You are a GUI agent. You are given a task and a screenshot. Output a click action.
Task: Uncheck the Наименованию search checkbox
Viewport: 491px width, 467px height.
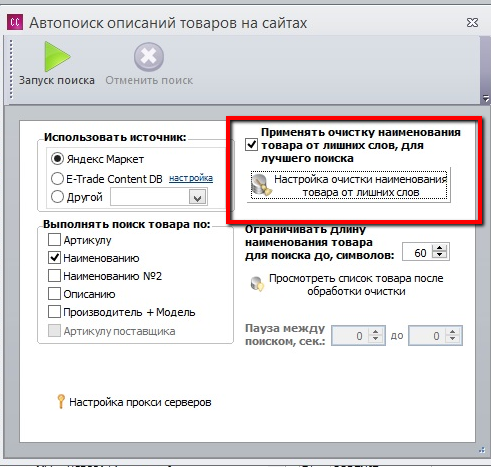[x=54, y=258]
